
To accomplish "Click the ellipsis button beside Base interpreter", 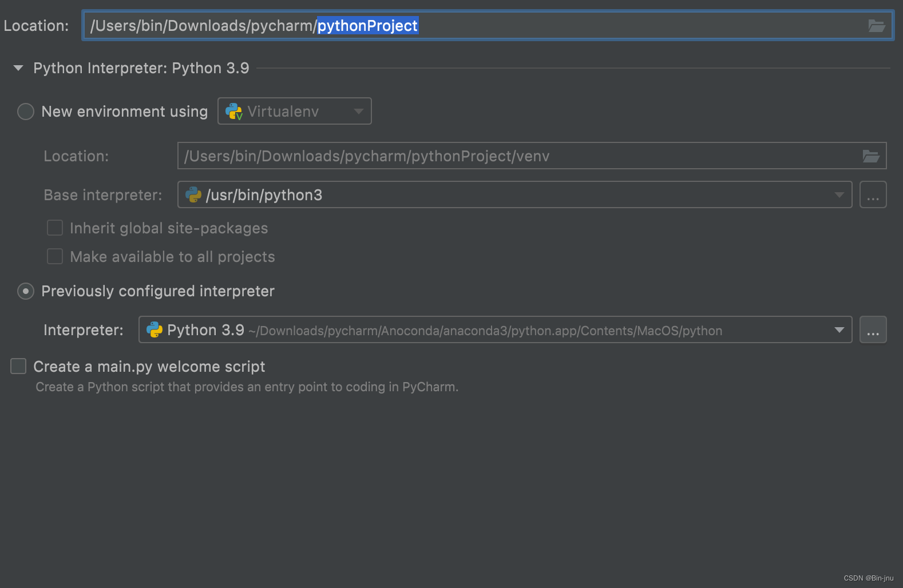I will click(x=873, y=194).
